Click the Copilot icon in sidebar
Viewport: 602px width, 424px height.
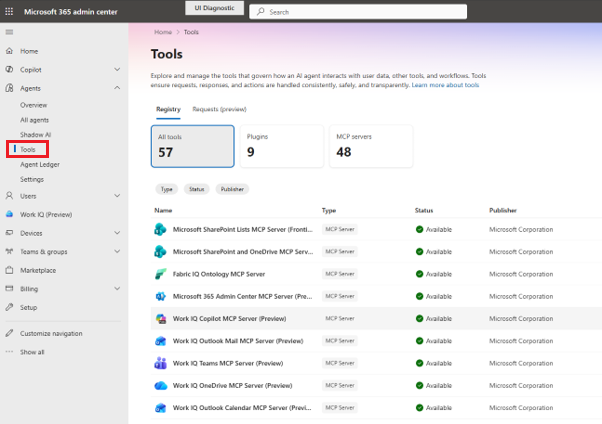(9, 69)
